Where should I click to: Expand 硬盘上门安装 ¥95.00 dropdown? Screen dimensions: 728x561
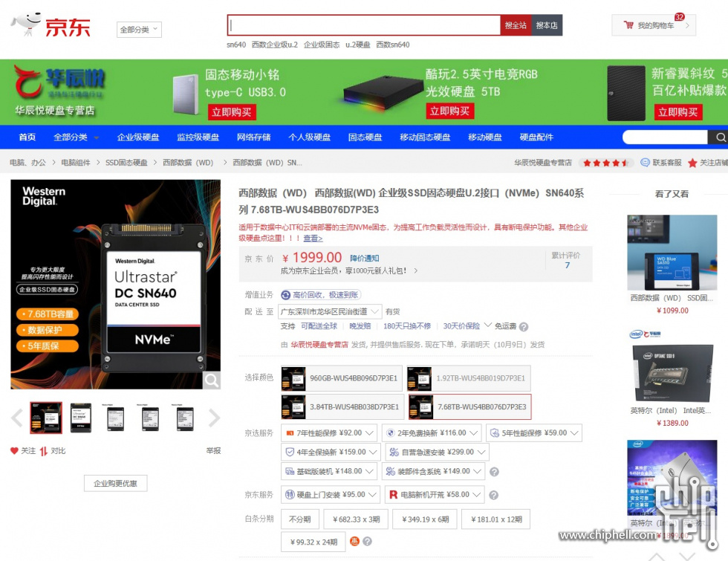[330, 495]
